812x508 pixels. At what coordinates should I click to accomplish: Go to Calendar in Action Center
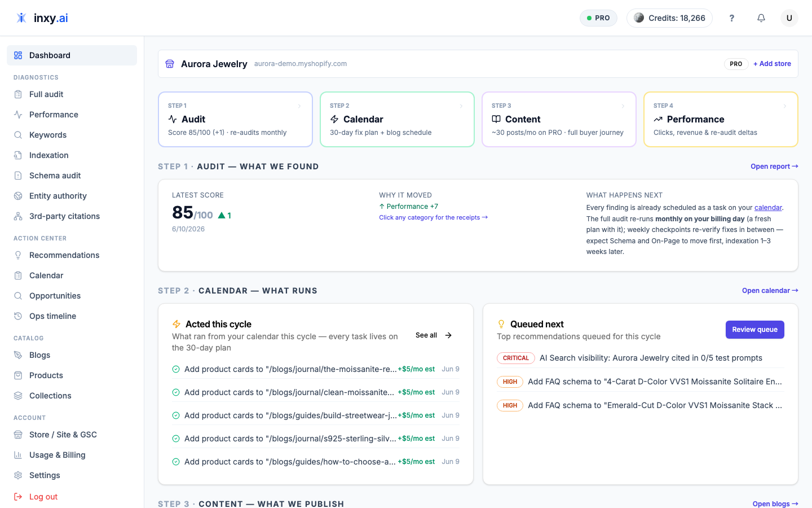coord(72,275)
